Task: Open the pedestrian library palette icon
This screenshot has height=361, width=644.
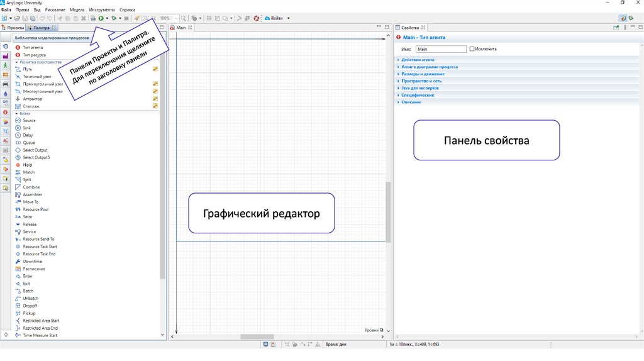Action: click(5, 65)
